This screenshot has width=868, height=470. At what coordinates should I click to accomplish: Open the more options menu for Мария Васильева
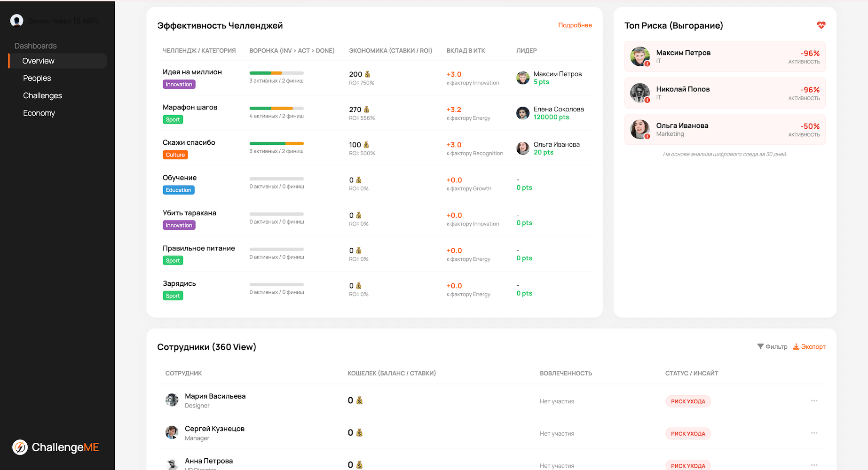[814, 401]
